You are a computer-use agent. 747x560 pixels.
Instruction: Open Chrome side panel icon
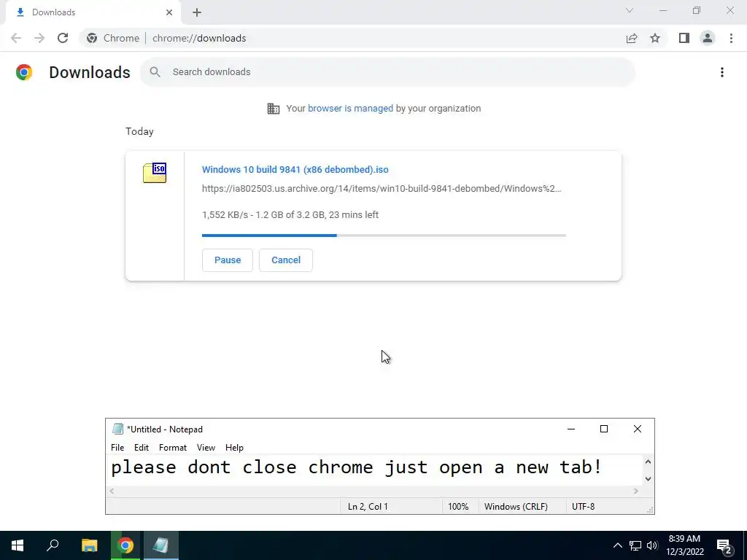tap(684, 38)
